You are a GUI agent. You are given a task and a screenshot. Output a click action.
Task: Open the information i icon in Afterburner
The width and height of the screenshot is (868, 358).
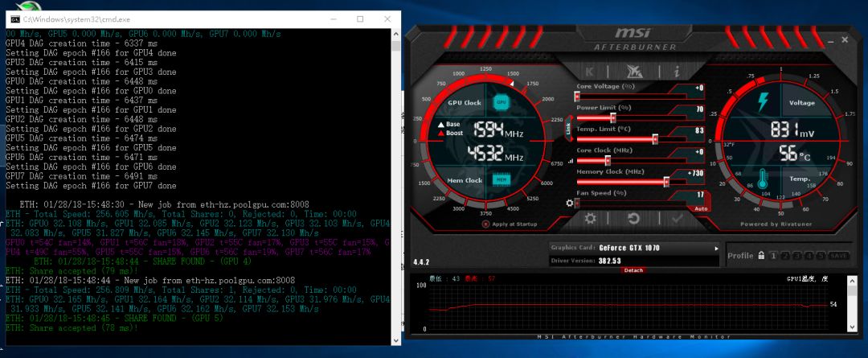click(677, 72)
